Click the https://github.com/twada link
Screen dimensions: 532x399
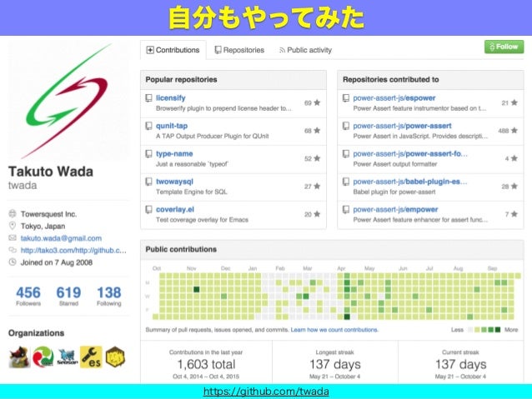pos(266,392)
